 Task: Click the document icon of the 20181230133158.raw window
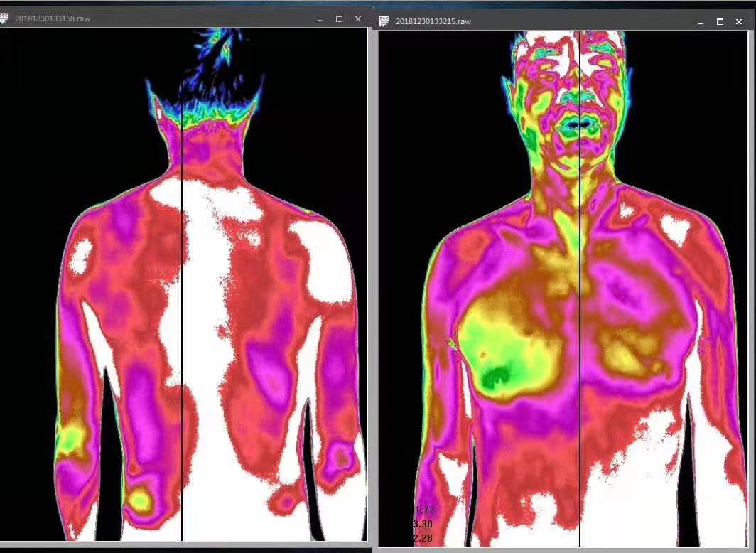tap(3, 18)
